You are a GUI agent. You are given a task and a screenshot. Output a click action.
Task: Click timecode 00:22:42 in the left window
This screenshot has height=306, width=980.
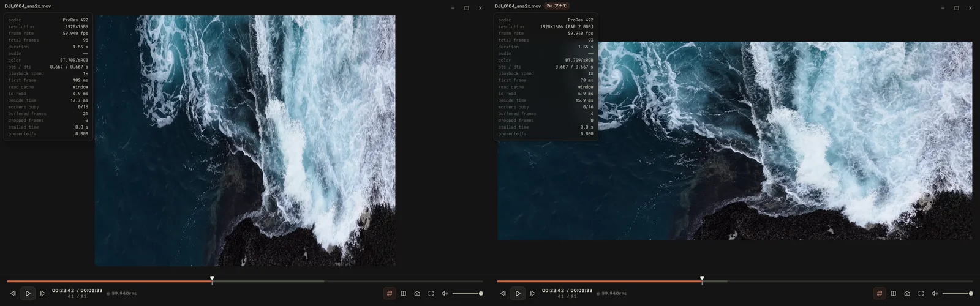(63, 291)
